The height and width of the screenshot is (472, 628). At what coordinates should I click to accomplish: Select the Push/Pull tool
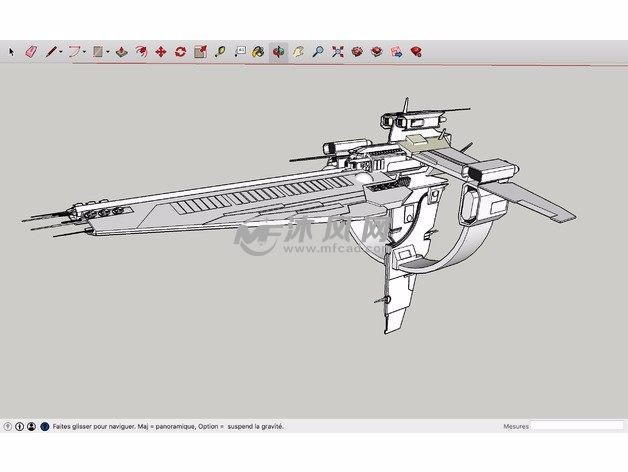click(x=121, y=51)
